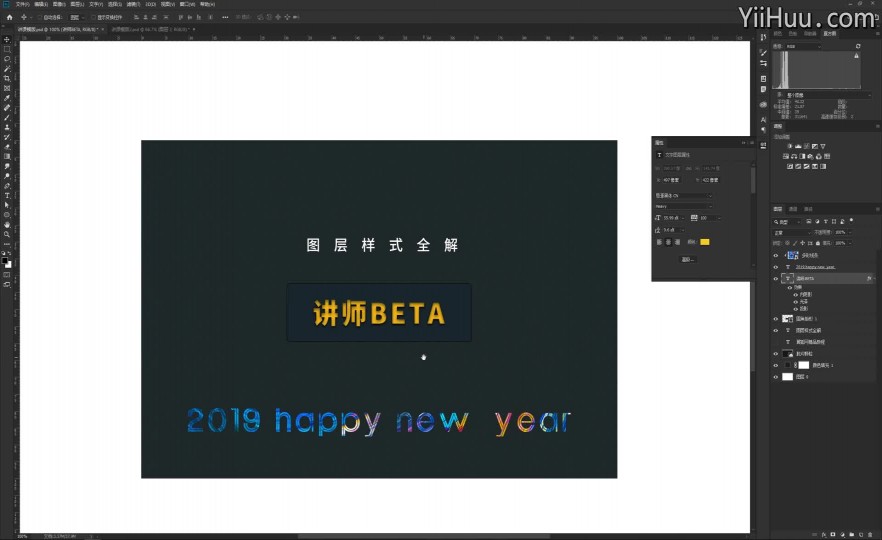
Task: Click the three-dots more options icon
Action: [x=225, y=17]
